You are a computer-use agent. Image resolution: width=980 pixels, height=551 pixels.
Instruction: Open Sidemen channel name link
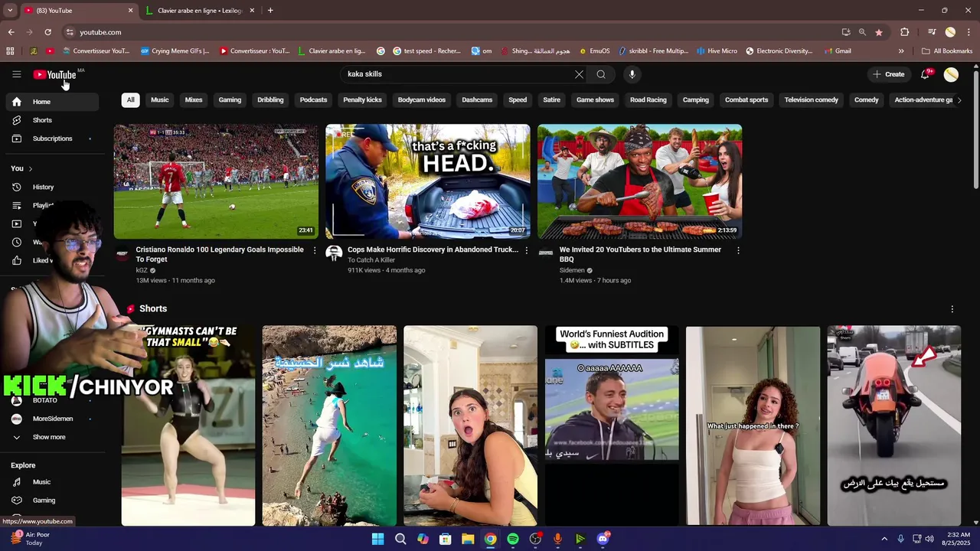[x=572, y=270]
